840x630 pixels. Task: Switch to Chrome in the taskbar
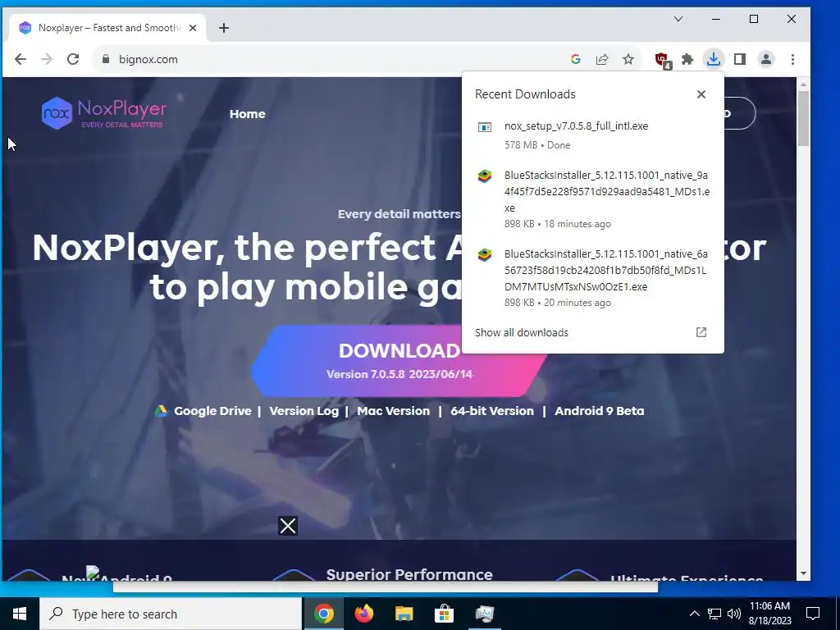(323, 614)
